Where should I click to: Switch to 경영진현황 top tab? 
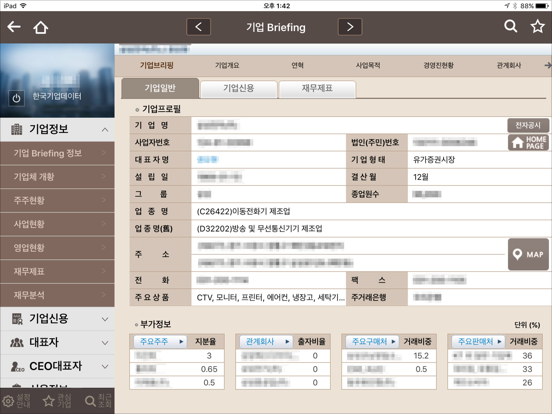438,65
